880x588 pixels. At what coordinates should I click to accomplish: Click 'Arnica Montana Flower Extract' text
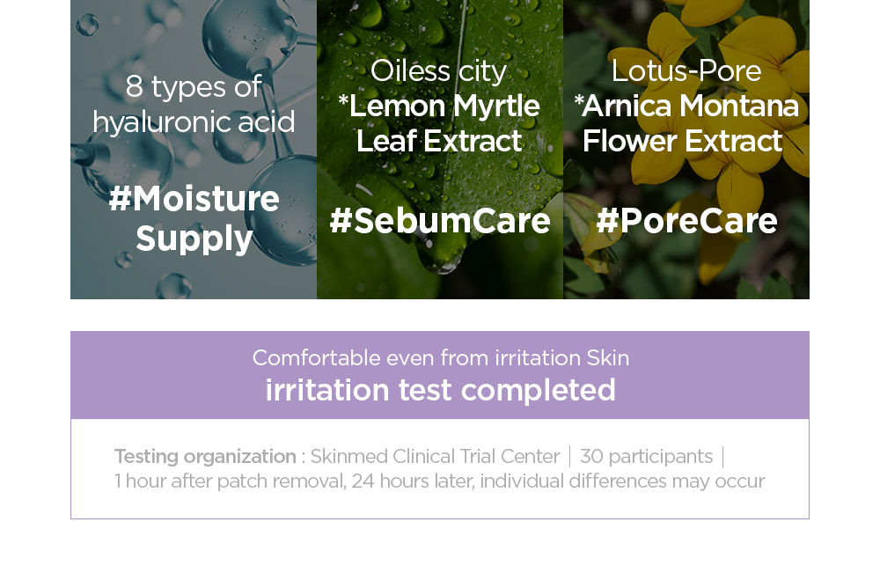pyautogui.click(x=686, y=123)
